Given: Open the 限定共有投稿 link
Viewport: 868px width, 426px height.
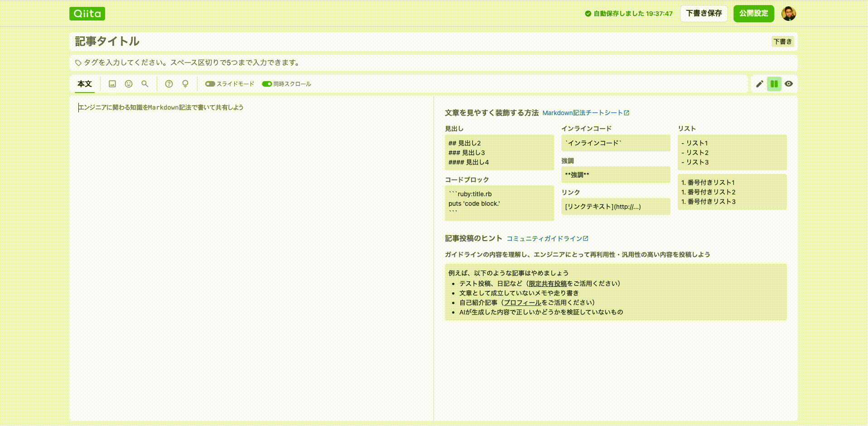Looking at the screenshot, I should [548, 284].
